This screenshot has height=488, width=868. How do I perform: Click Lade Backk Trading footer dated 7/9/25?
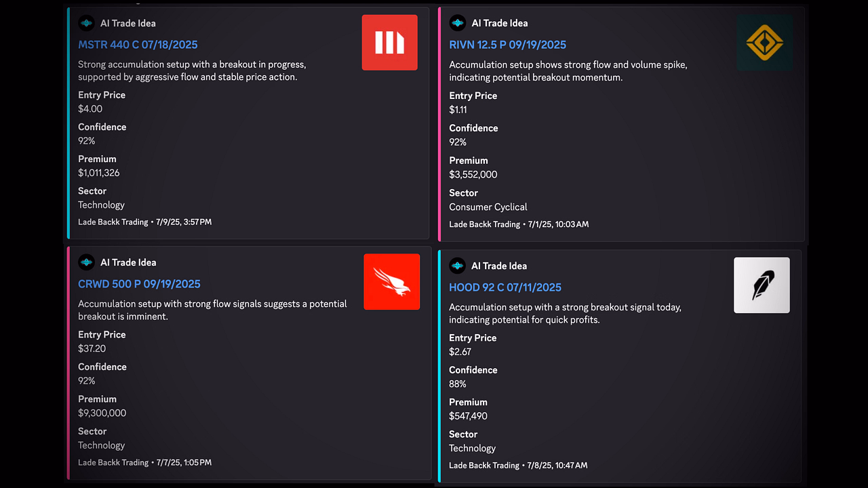(x=145, y=222)
